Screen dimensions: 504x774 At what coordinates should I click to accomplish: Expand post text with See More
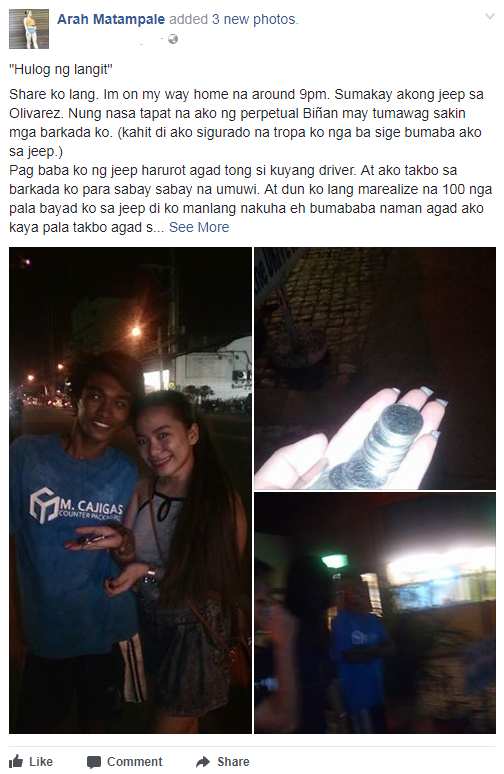click(x=199, y=227)
